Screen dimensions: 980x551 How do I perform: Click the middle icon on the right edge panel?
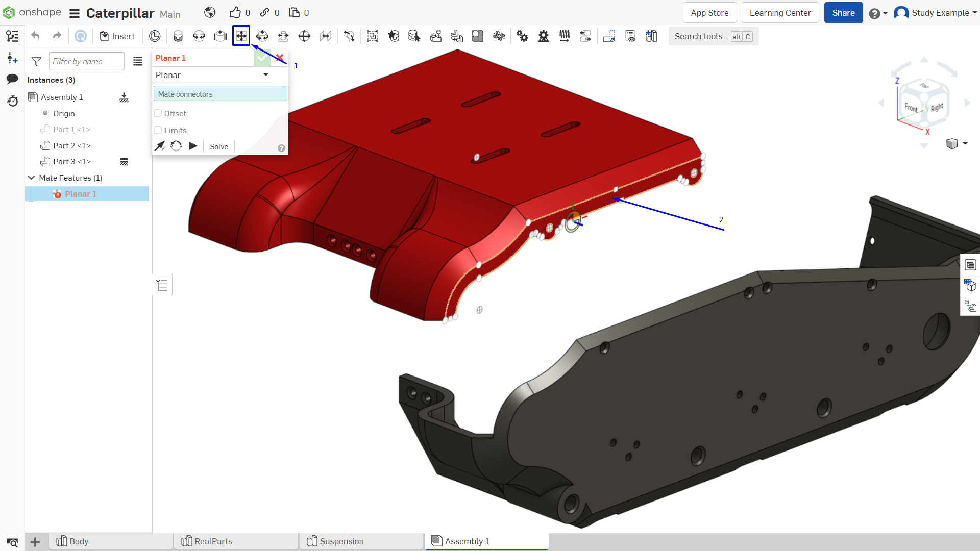click(970, 285)
